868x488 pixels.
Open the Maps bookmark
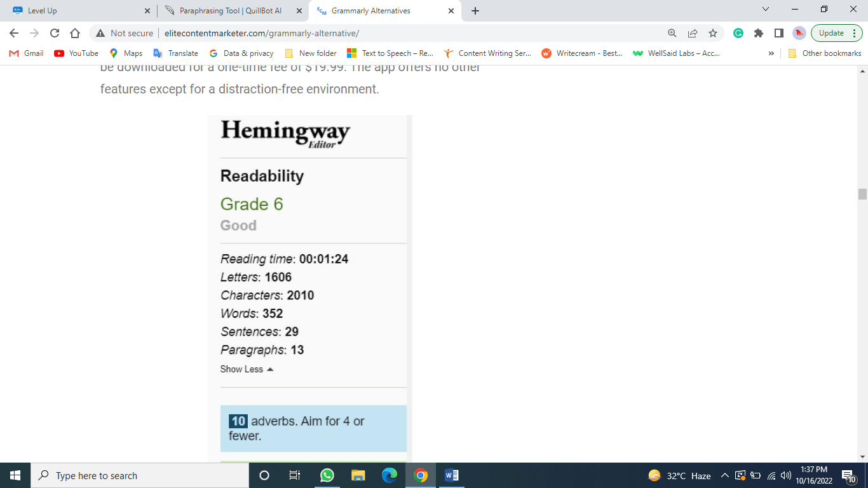point(126,53)
